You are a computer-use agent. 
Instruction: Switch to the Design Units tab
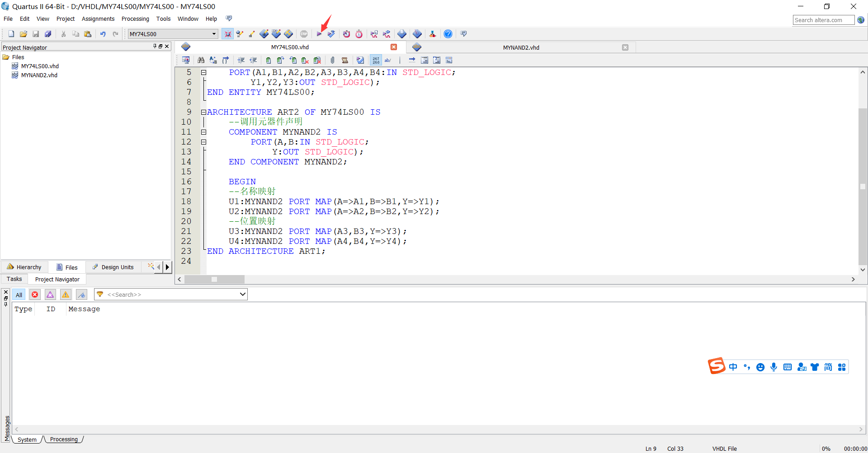pos(113,267)
